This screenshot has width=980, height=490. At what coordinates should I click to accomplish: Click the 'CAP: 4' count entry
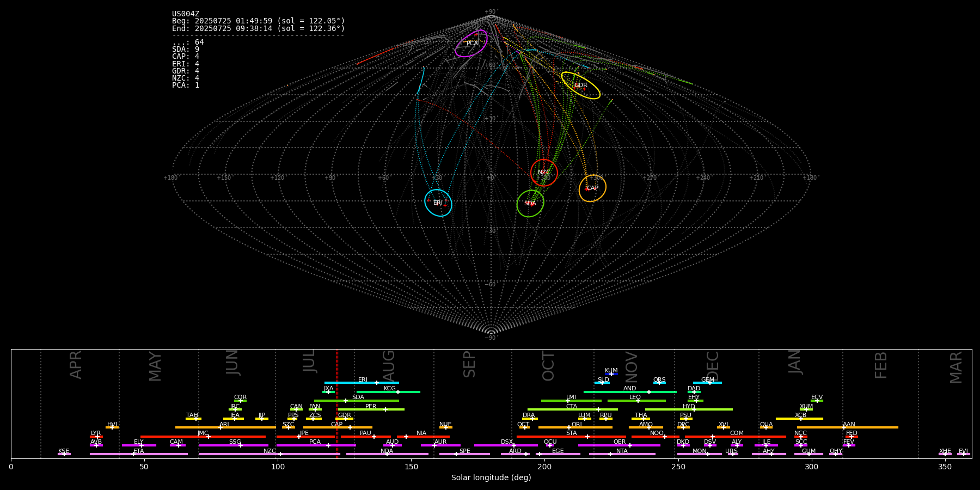(x=186, y=57)
